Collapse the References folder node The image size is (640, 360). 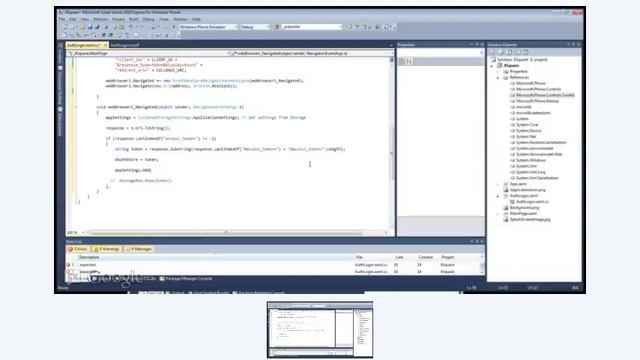(x=498, y=78)
